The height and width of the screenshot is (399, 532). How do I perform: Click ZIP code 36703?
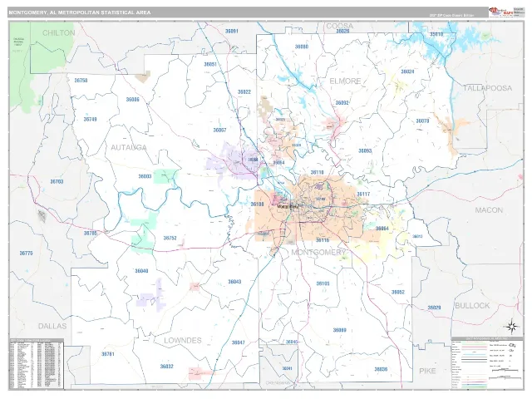click(57, 182)
